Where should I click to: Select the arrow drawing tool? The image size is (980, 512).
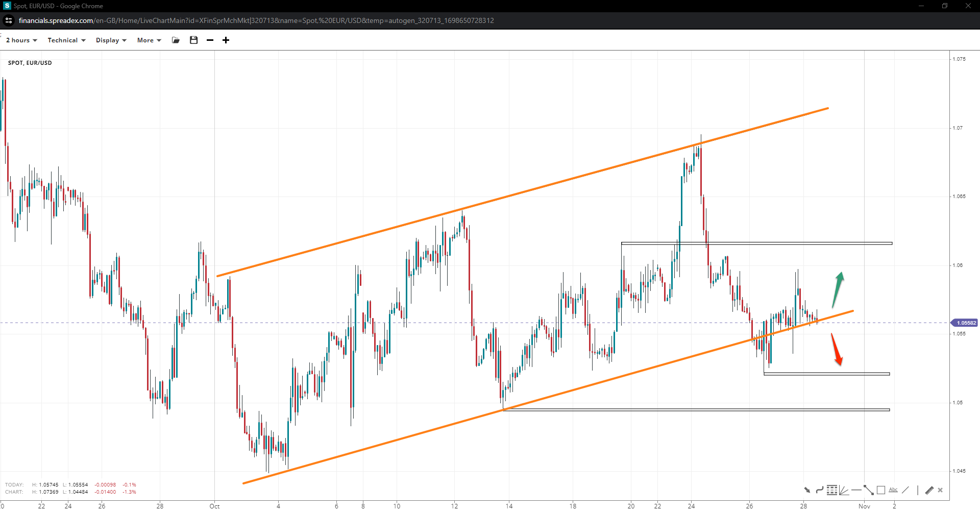tap(807, 490)
